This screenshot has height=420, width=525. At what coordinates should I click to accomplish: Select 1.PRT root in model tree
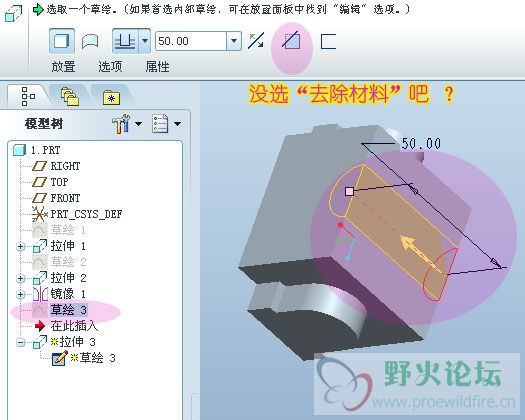pyautogui.click(x=46, y=150)
